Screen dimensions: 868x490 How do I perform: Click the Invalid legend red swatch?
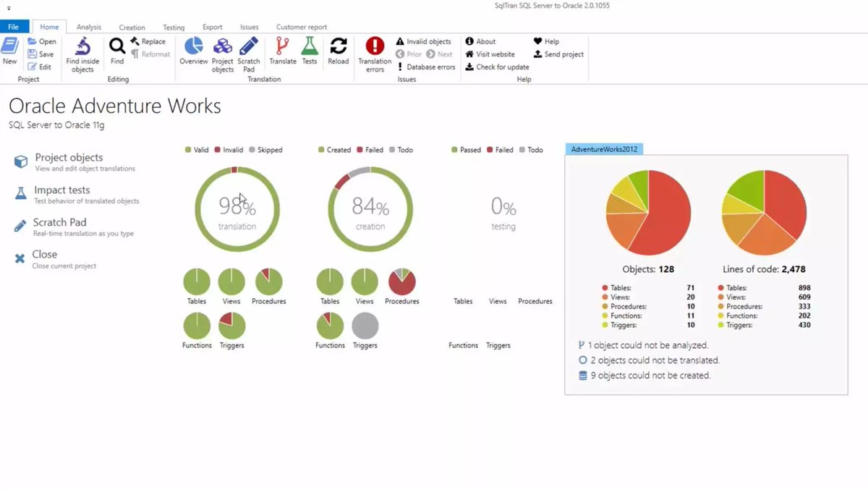pyautogui.click(x=217, y=150)
